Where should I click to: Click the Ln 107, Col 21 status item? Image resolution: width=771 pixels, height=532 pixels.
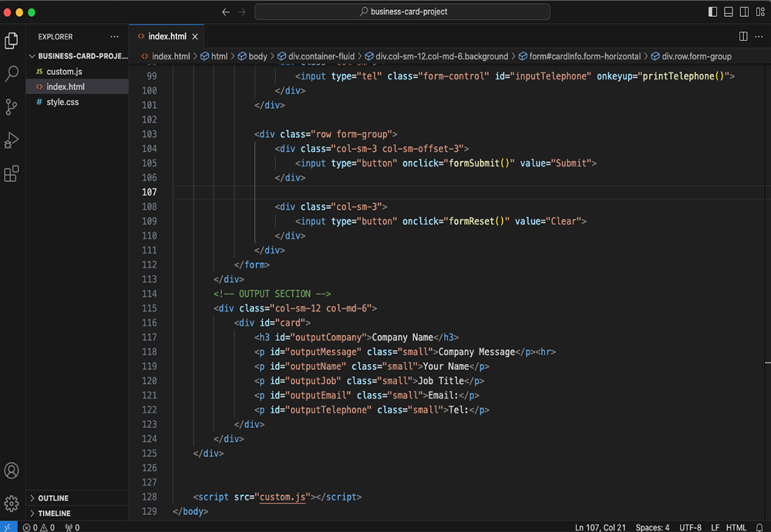tap(600, 527)
